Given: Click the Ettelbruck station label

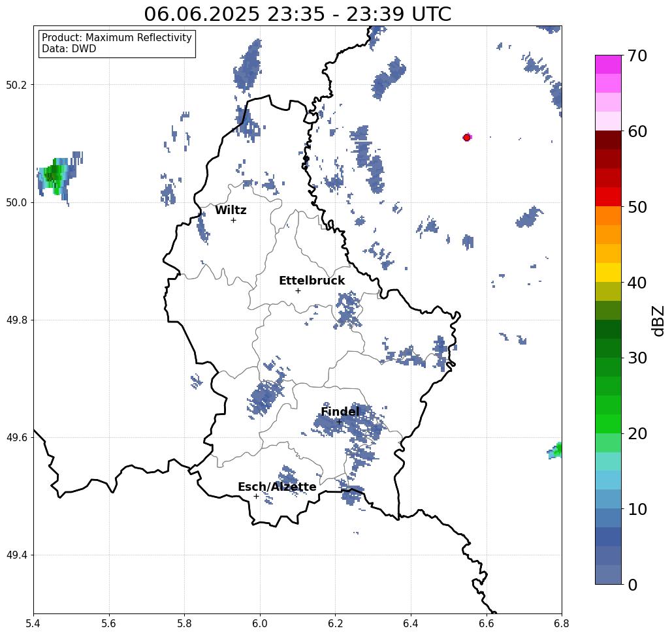Looking at the screenshot, I should 312,281.
